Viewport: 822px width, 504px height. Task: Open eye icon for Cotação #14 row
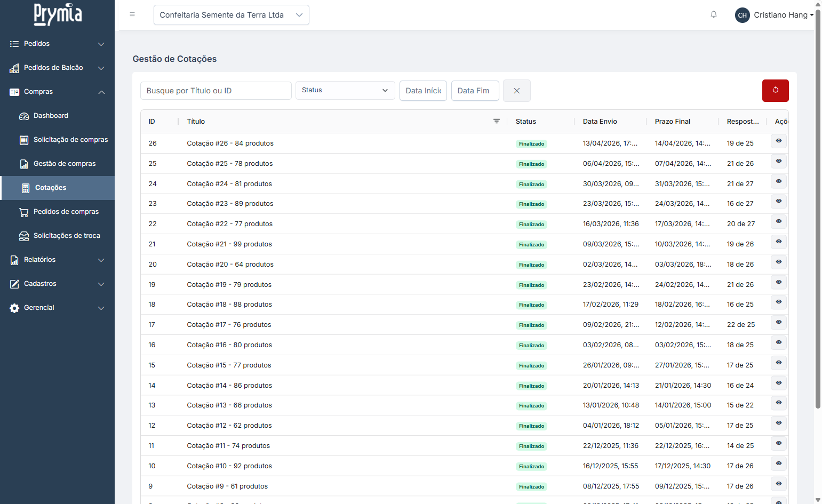(778, 383)
